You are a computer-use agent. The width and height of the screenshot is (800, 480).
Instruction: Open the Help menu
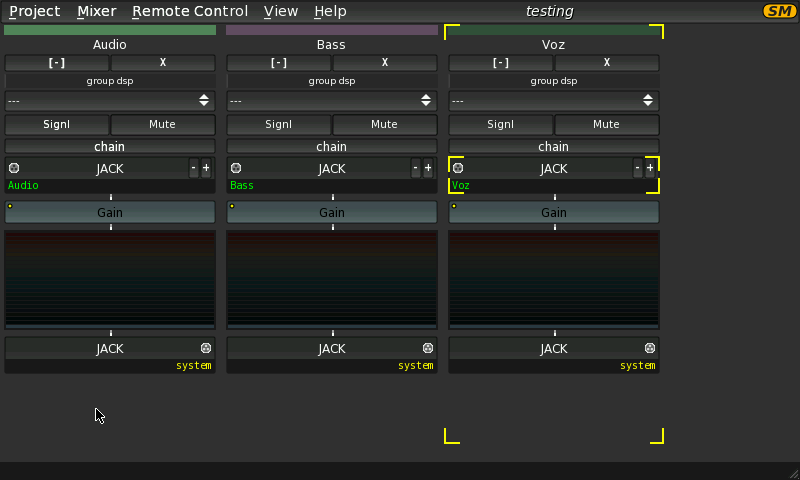point(330,11)
